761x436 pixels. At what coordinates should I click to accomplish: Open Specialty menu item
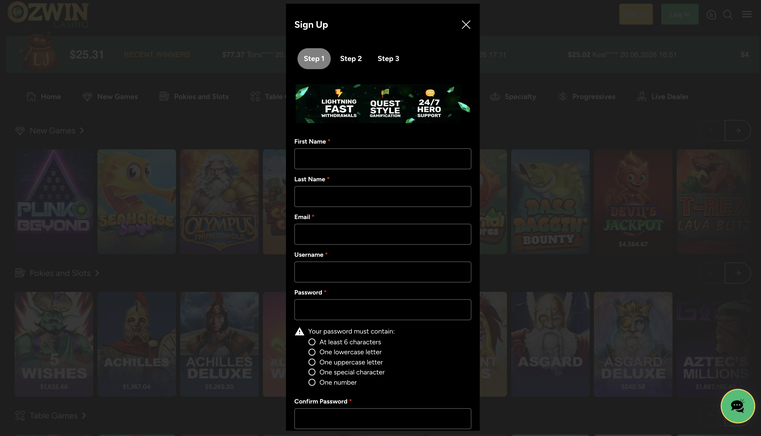click(x=513, y=97)
